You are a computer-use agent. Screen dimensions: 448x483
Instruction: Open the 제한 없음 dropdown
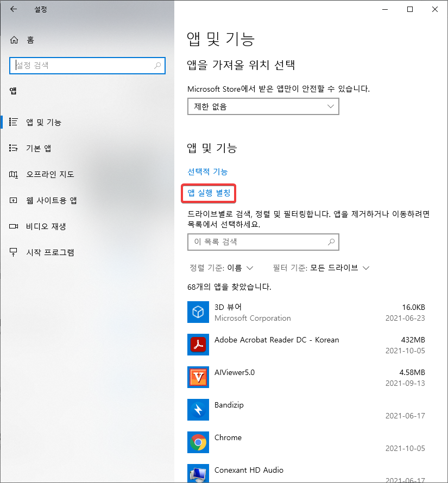263,106
